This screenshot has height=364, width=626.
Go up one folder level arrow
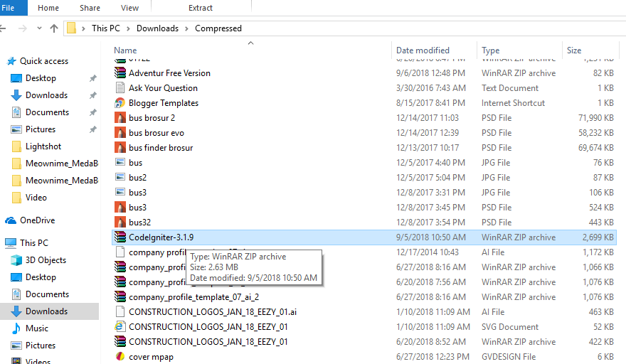[54, 28]
